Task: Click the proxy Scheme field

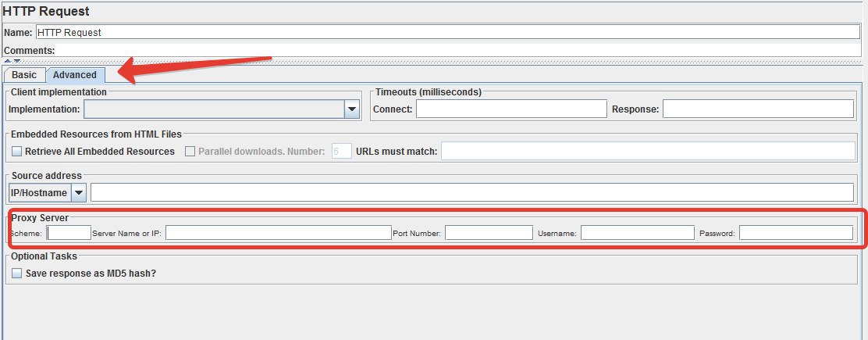Action: (x=69, y=233)
